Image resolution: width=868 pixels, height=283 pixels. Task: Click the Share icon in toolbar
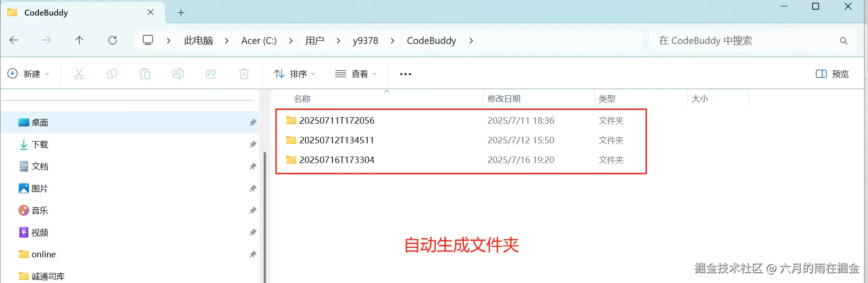coord(211,74)
